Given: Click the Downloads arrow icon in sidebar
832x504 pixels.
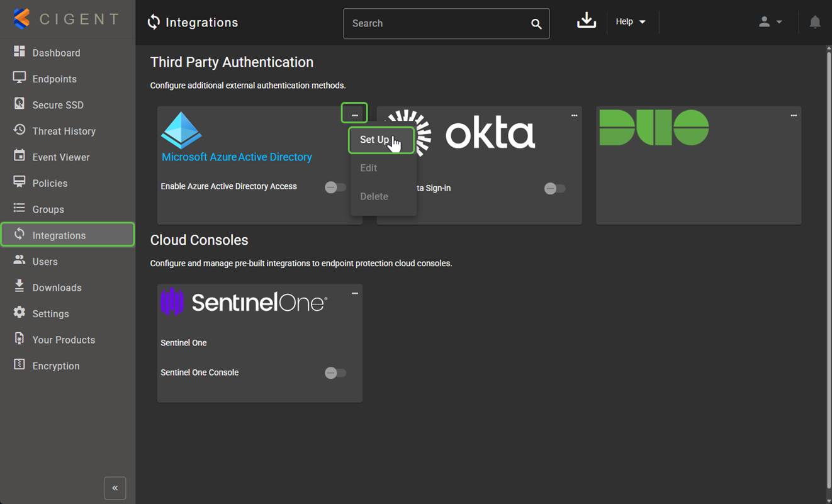Looking at the screenshot, I should 20,286.
